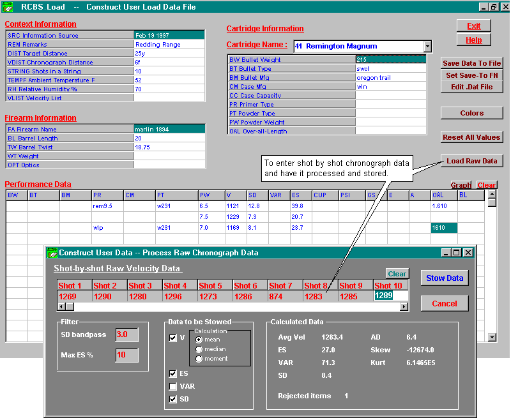Open Edit .Dat File
Image resolution: width=511 pixels, height=420 pixels.
click(471, 87)
